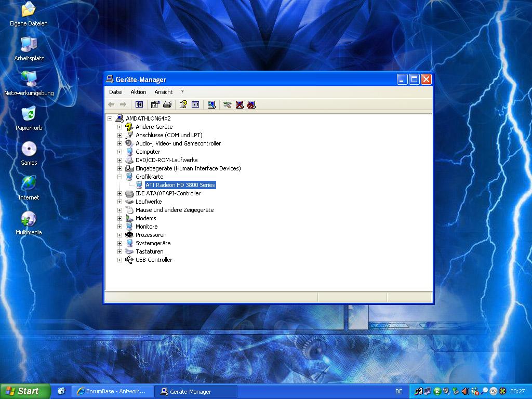Collapse the AMDATHLON64X2 root node
The image size is (532, 399).
110,118
